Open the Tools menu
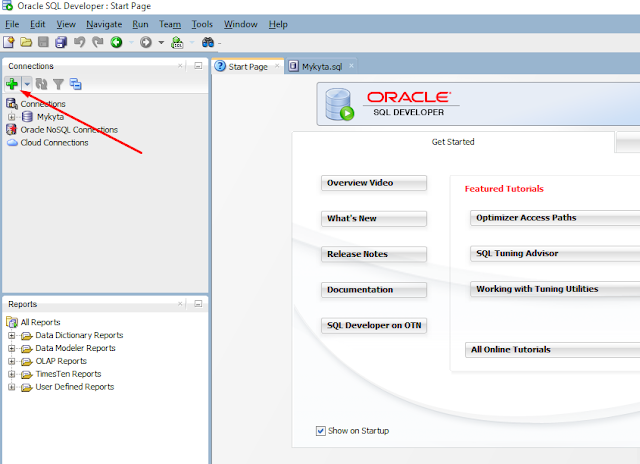 [202, 24]
